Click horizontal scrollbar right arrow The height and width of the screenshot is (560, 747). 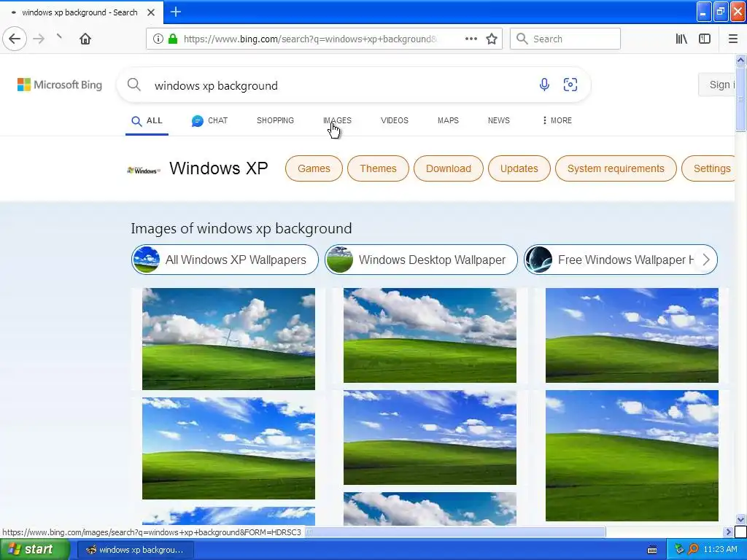click(x=728, y=532)
